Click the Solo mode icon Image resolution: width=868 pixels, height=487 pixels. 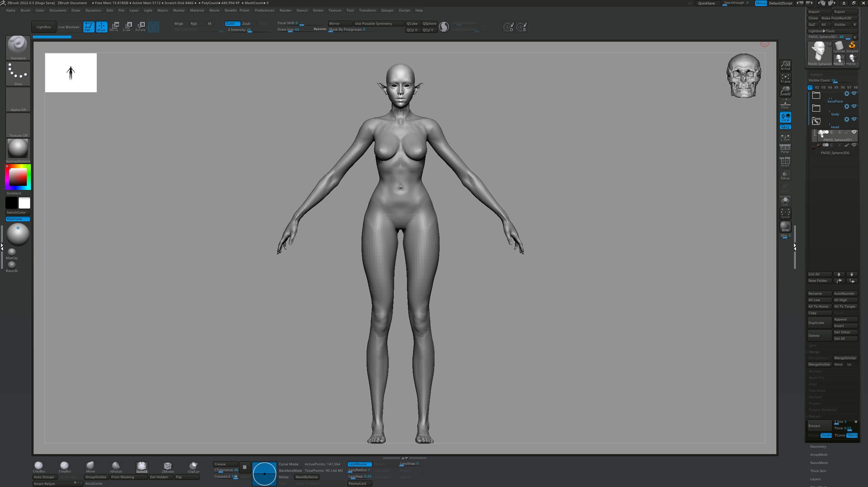[x=785, y=201]
